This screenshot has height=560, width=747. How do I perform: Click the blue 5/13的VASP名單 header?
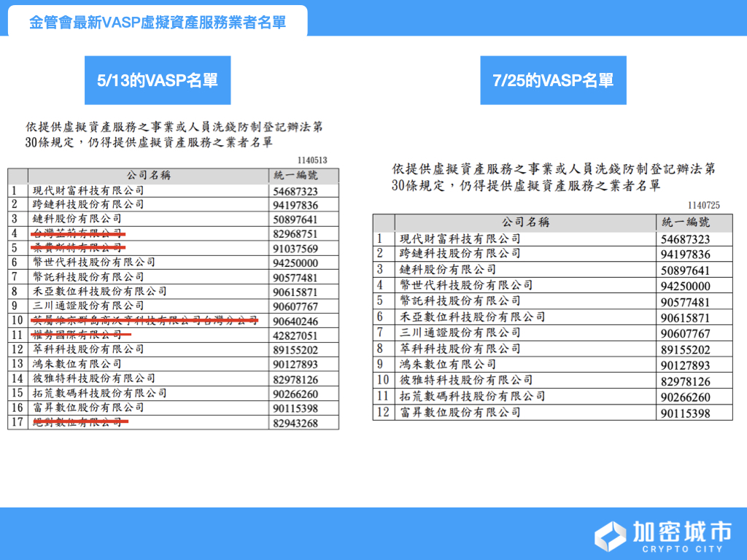tap(158, 79)
